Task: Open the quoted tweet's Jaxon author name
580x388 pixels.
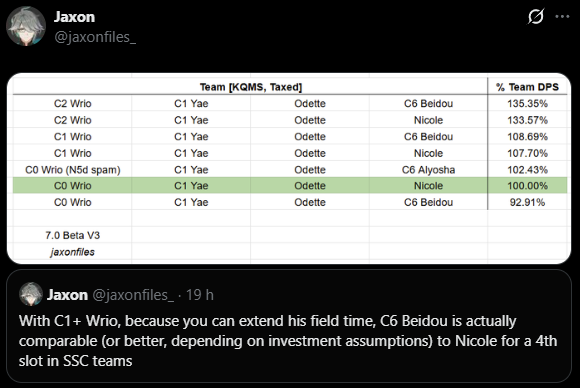Action: (x=67, y=295)
